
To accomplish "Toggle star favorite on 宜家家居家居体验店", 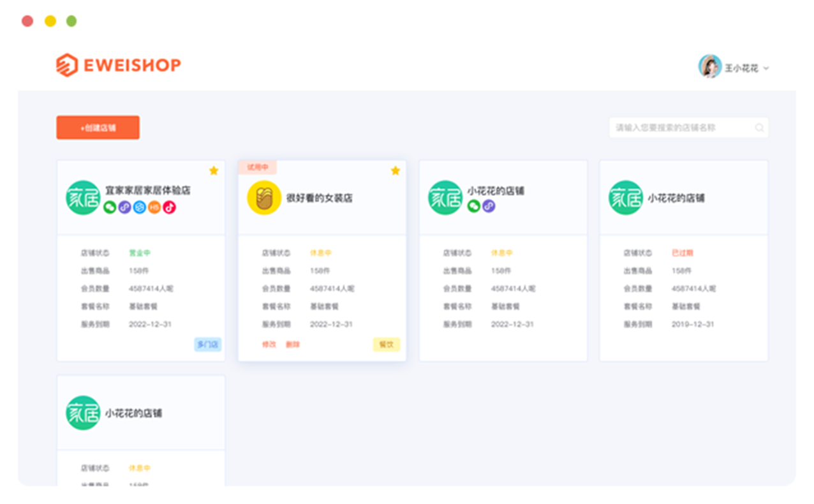I will [214, 170].
